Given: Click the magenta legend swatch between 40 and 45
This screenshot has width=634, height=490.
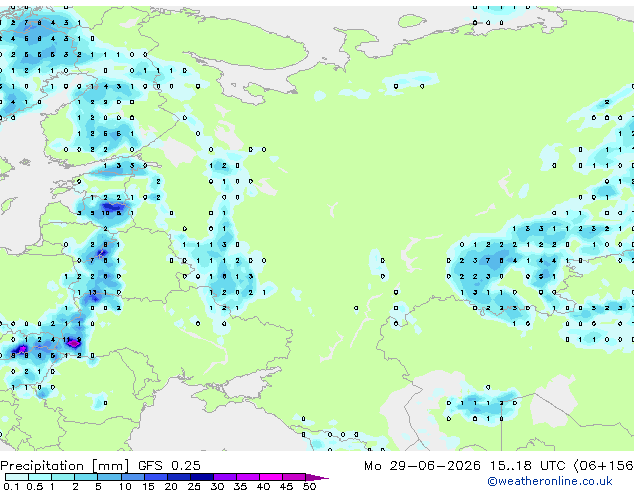Looking at the screenshot, I should pyautogui.click(x=271, y=477).
